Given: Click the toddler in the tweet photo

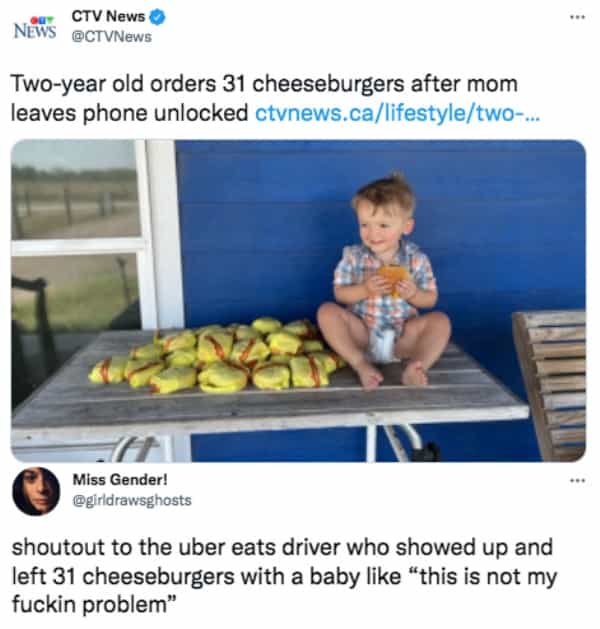Looking at the screenshot, I should pyautogui.click(x=387, y=285).
